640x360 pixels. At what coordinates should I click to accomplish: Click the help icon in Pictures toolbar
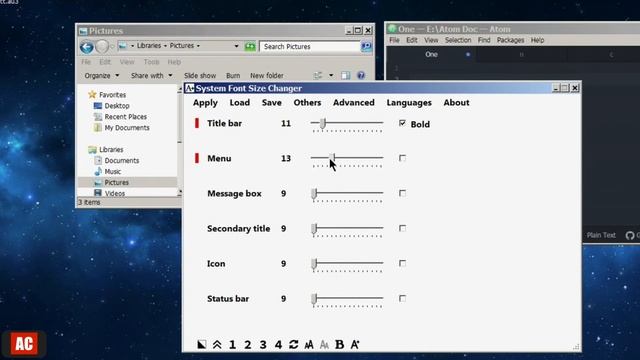(361, 76)
